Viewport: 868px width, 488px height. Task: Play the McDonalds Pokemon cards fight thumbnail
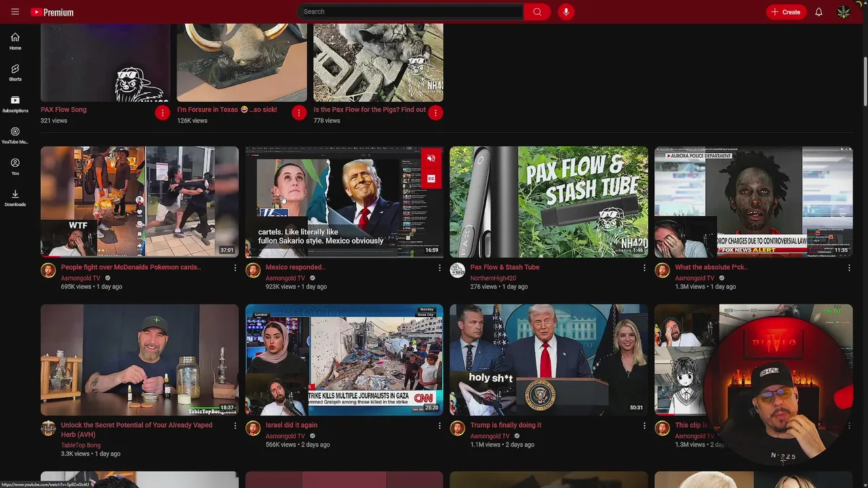tap(140, 202)
